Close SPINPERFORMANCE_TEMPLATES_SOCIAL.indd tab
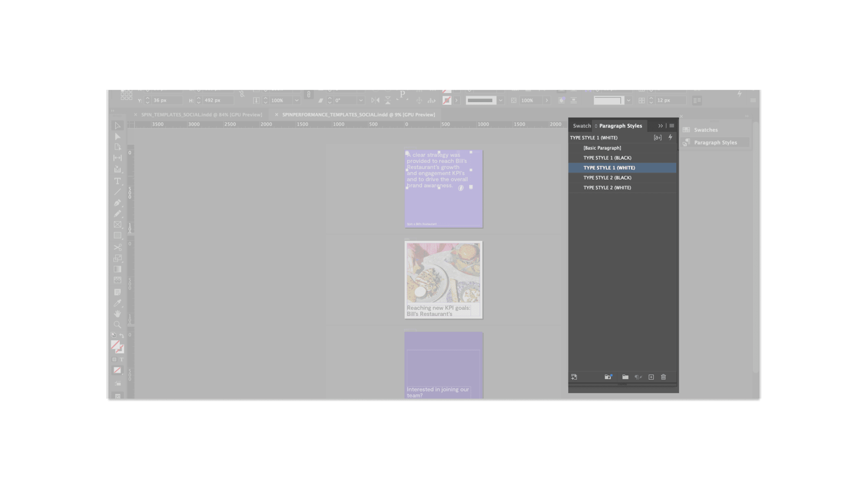Screen dimensions: 868x488 tap(276, 115)
